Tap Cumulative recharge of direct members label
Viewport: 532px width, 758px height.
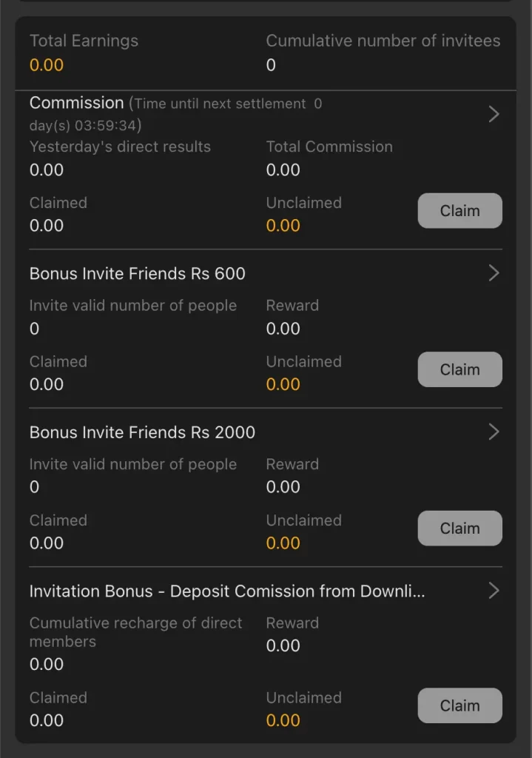point(135,632)
